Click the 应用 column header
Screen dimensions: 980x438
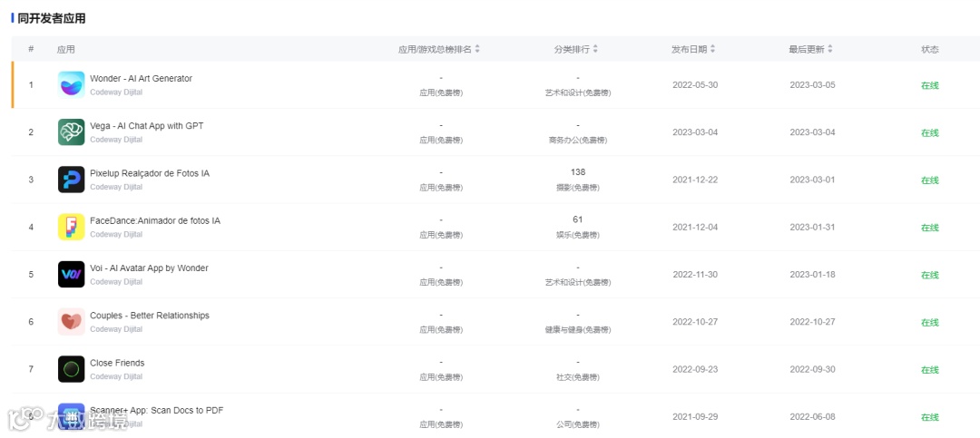tap(65, 49)
